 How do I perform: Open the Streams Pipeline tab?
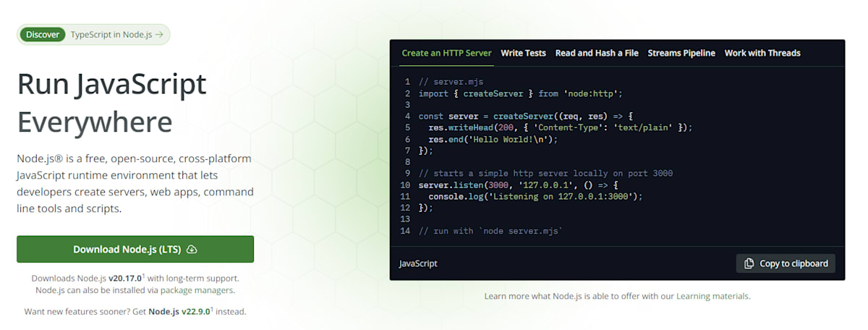coord(681,53)
